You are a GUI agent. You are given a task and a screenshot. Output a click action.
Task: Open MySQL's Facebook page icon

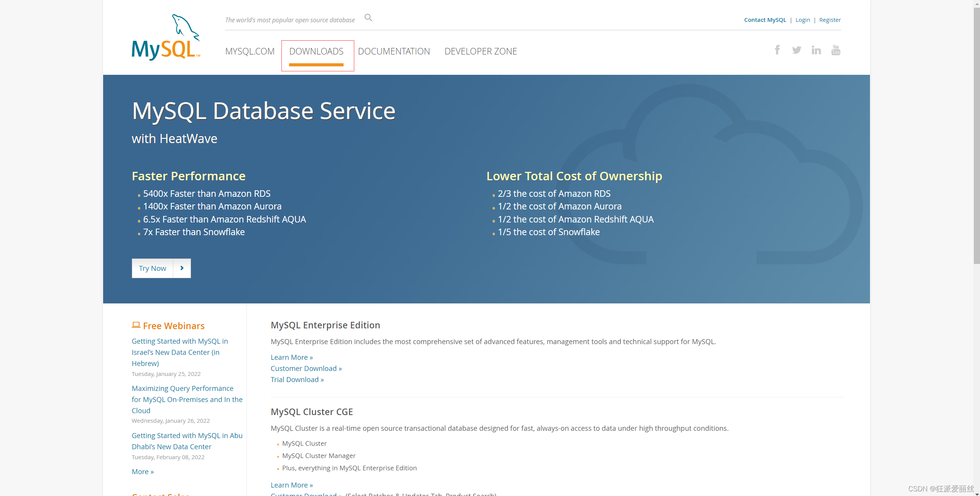pyautogui.click(x=777, y=50)
